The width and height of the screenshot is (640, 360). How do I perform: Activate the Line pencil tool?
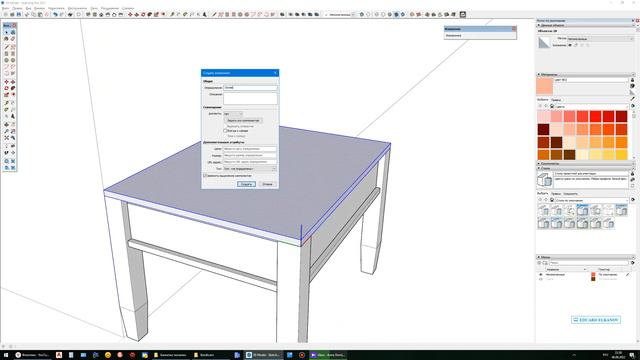(x=7, y=47)
